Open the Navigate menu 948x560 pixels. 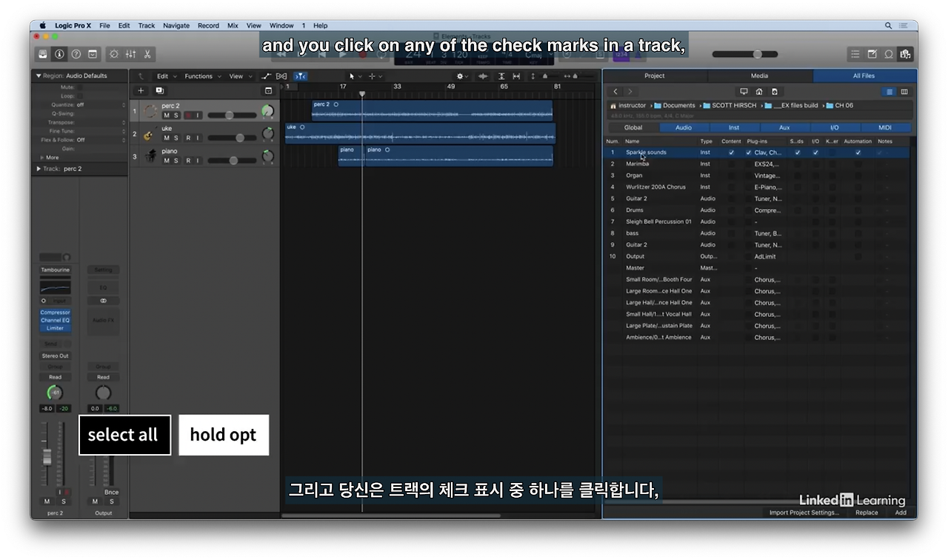click(176, 25)
